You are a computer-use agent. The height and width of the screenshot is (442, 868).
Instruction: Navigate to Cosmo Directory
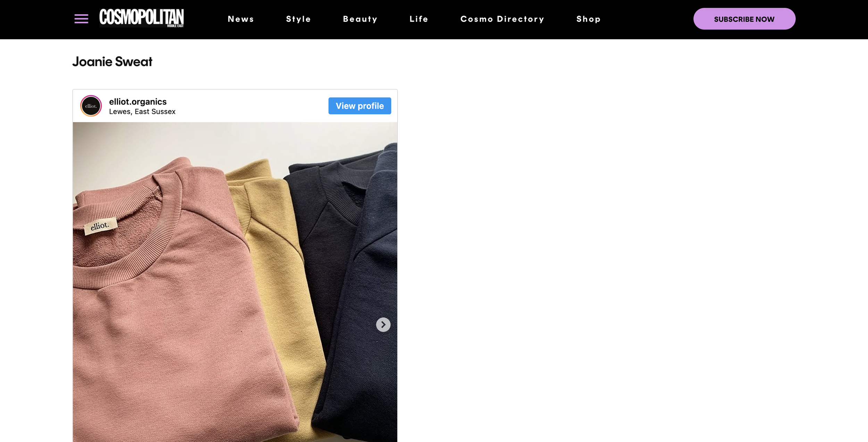point(502,19)
